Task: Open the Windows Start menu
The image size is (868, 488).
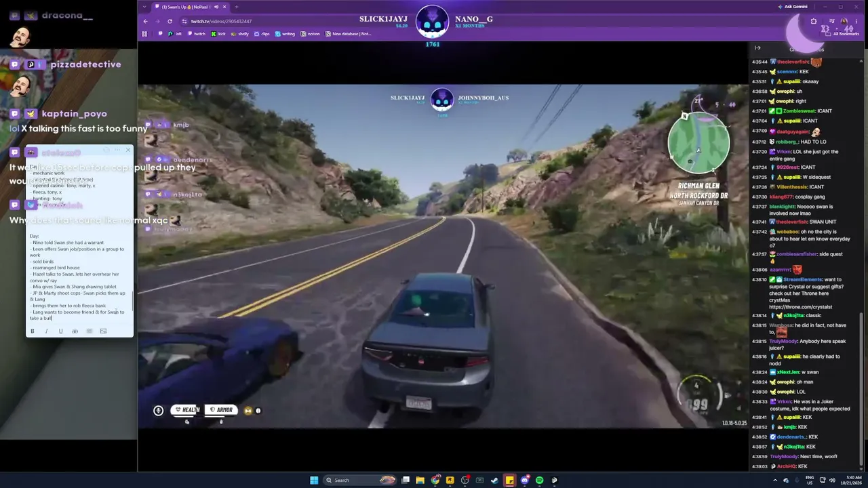Action: click(x=314, y=480)
